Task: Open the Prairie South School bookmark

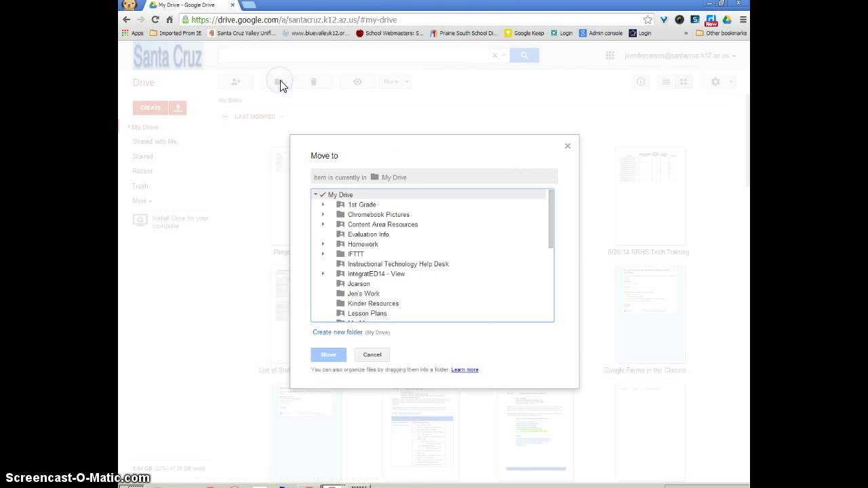Action: pyautogui.click(x=465, y=33)
